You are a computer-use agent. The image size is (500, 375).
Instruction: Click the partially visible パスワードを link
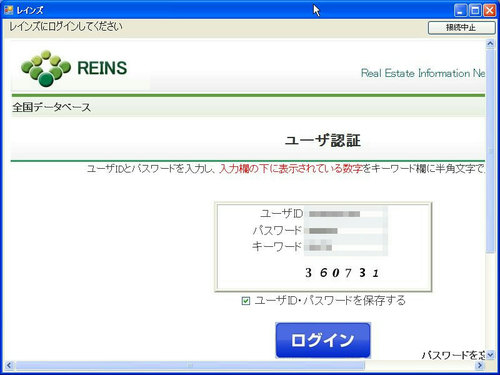click(454, 355)
